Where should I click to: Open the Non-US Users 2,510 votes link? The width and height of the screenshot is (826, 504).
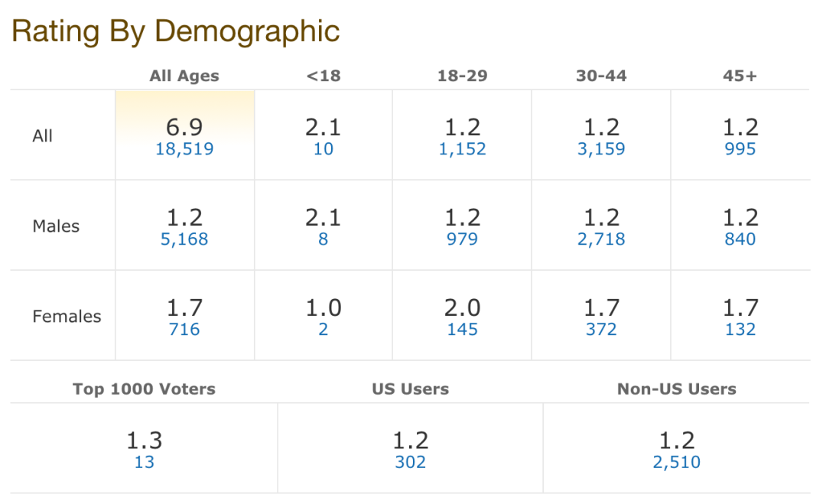(677, 462)
